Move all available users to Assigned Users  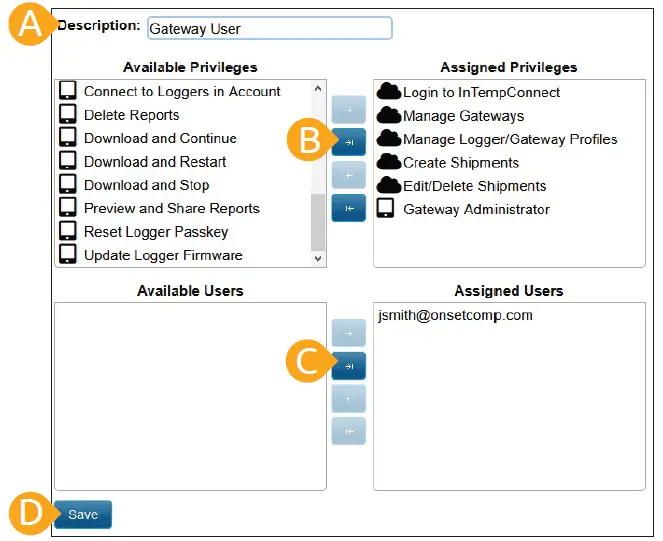(x=348, y=366)
